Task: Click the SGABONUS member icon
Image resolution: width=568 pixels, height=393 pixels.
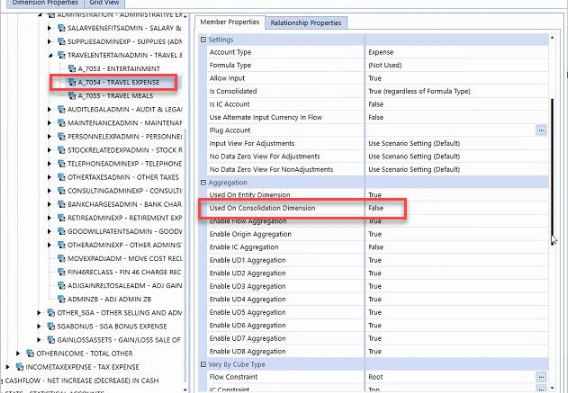Action: coord(51,326)
